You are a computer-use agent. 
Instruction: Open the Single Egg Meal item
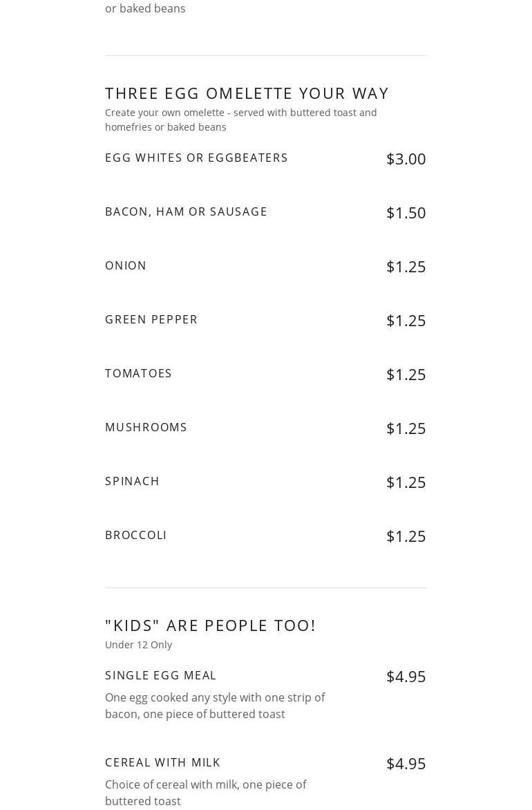pyautogui.click(x=160, y=675)
